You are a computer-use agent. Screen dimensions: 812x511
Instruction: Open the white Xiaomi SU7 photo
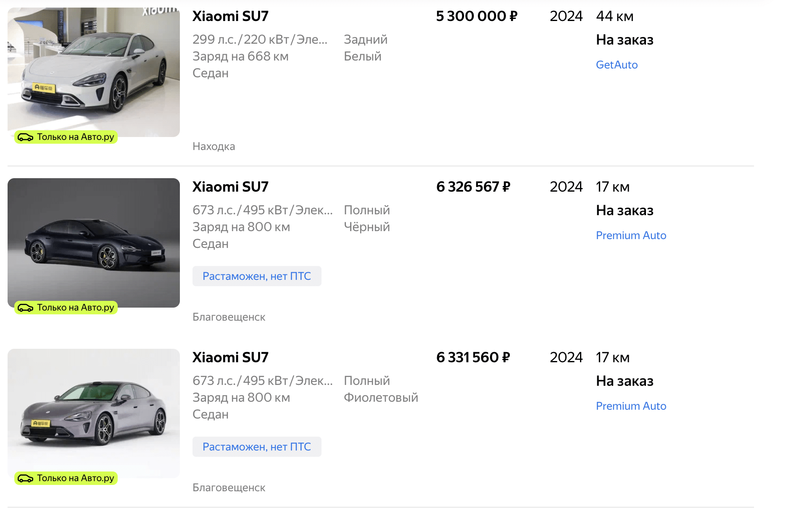pos(94,71)
